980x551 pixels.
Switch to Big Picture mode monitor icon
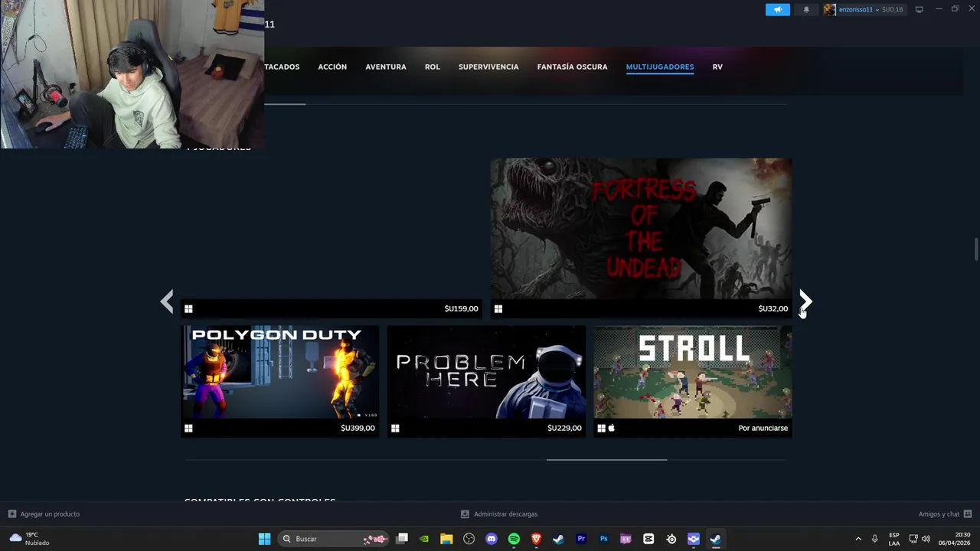point(920,9)
